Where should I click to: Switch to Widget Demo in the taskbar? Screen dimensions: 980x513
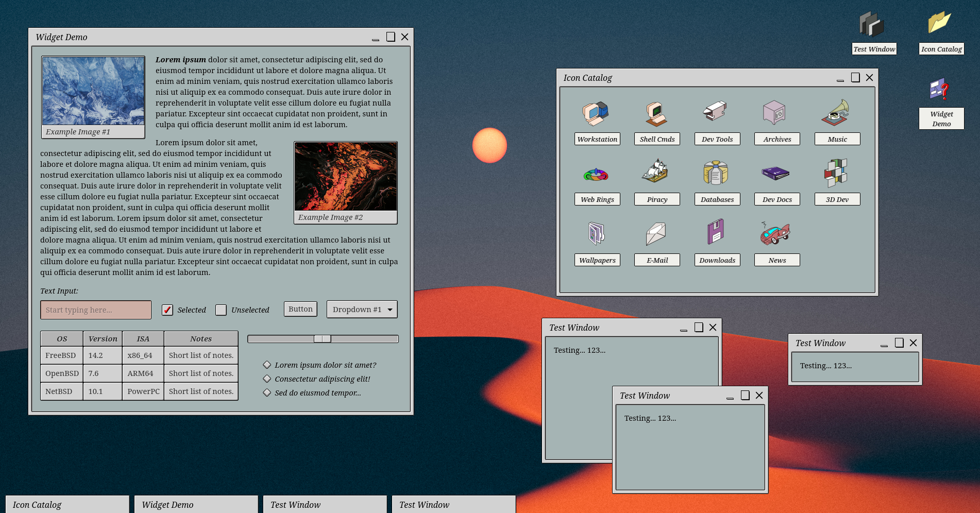point(196,505)
